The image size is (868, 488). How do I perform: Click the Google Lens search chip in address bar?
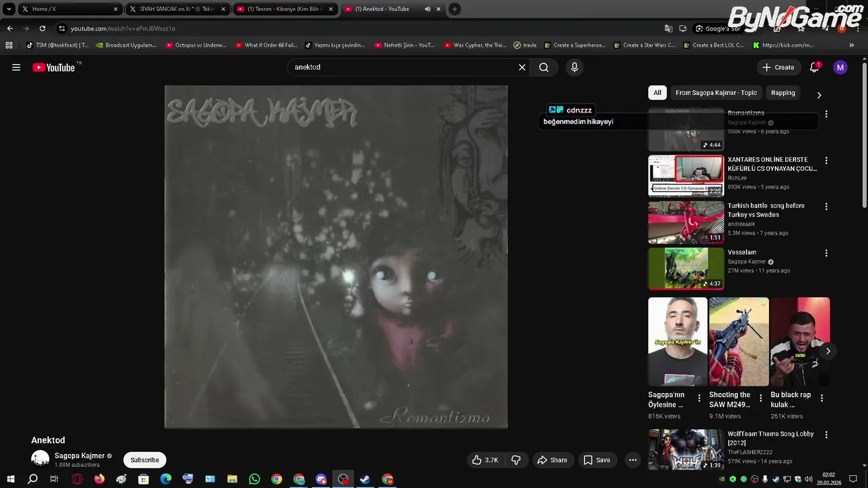(717, 28)
